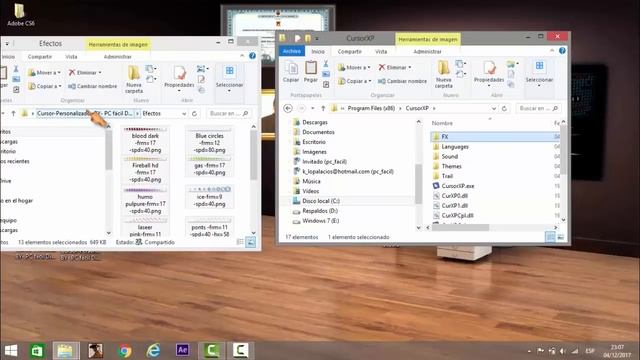Open Propiedades in CursorXP window
This screenshot has width=640, height=360.
tap(489, 73)
